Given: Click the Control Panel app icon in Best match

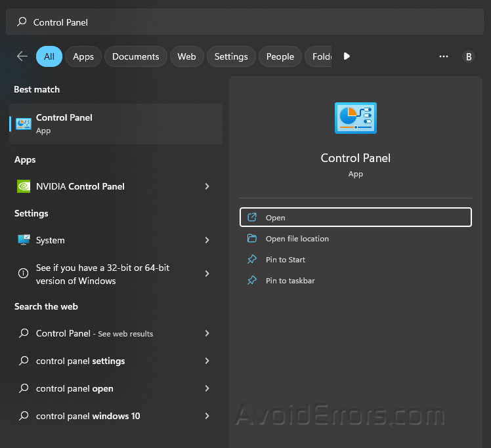Looking at the screenshot, I should pyautogui.click(x=24, y=124).
